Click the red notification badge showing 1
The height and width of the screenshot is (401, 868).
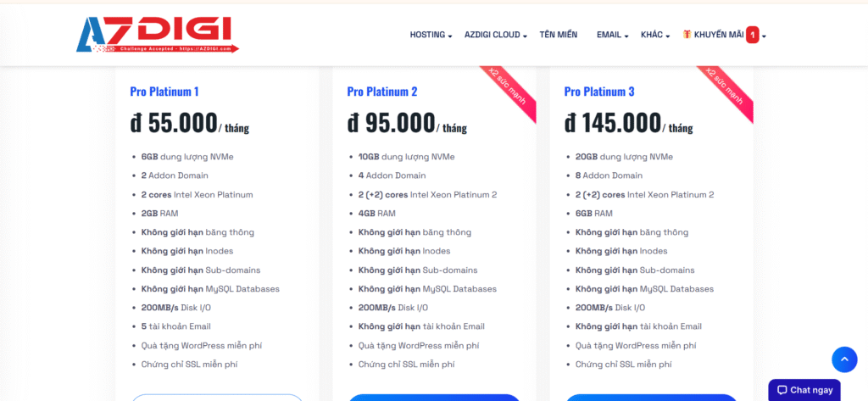point(752,35)
